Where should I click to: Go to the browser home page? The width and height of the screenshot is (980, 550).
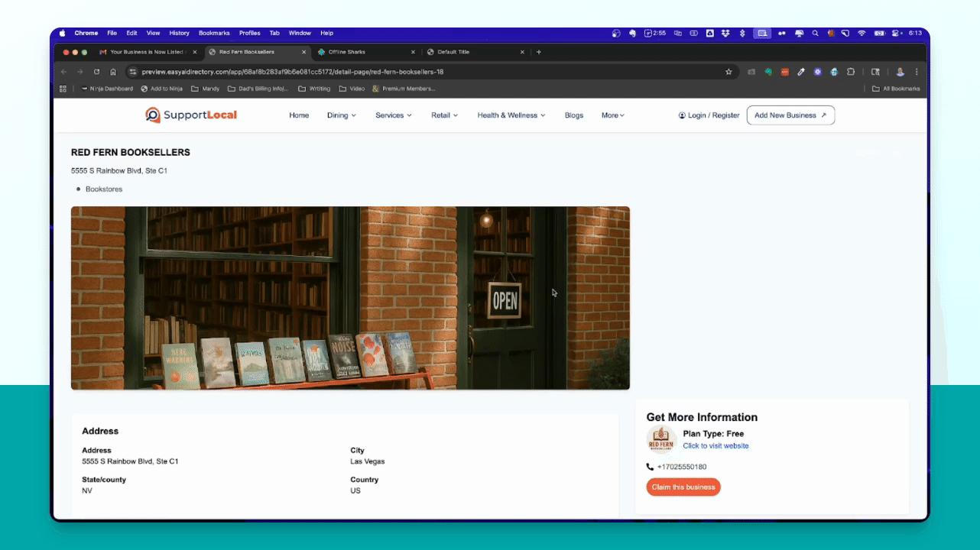113,72
